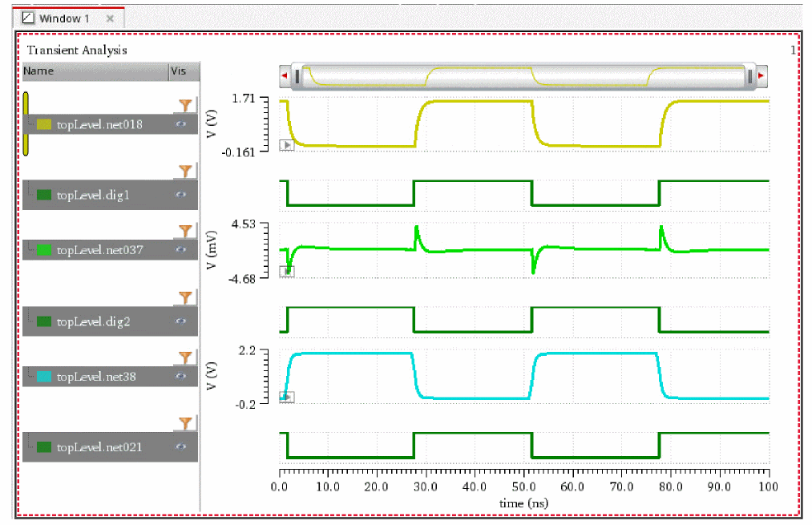Click the -0.2 Y-axis label of net38
This screenshot has height=525, width=812.
click(245, 404)
